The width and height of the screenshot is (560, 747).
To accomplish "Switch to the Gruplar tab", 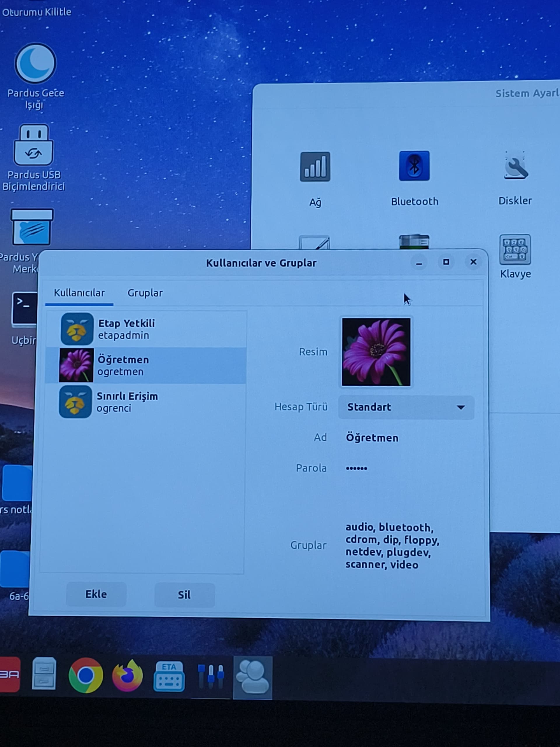I will pos(145,293).
